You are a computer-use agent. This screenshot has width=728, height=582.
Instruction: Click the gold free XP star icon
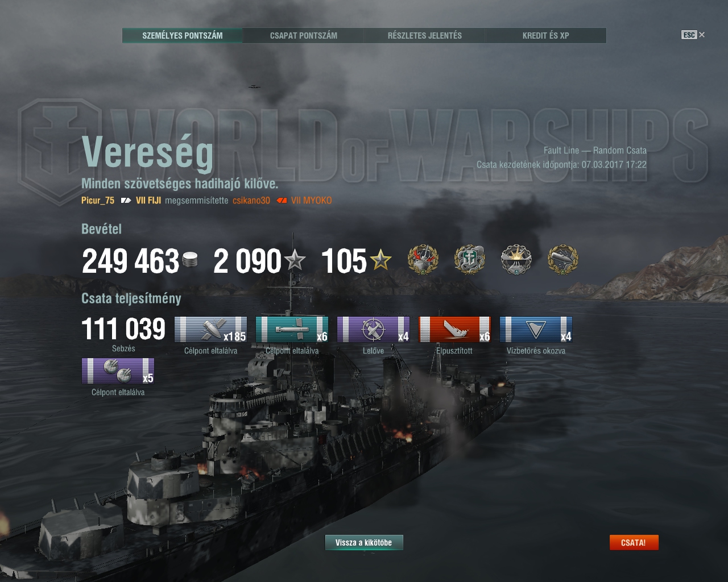[380, 261]
